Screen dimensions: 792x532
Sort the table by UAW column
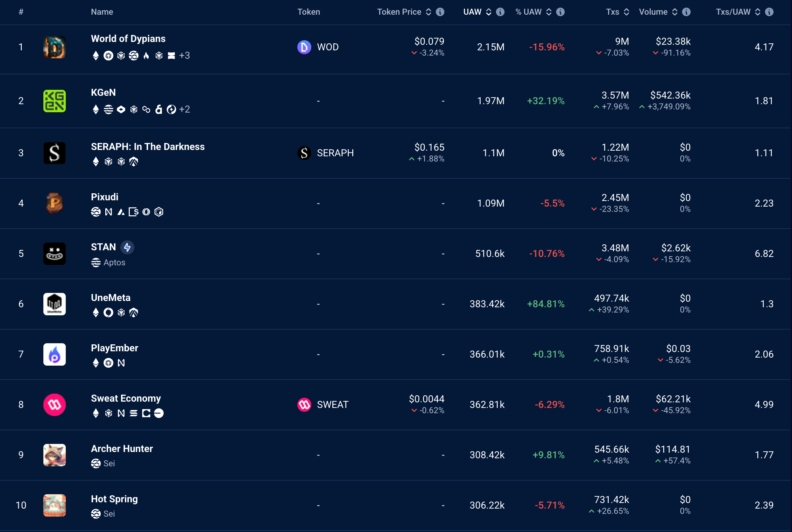point(489,12)
